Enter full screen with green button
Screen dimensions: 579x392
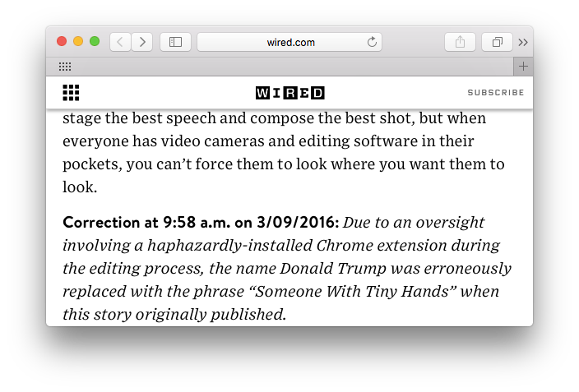pos(95,41)
